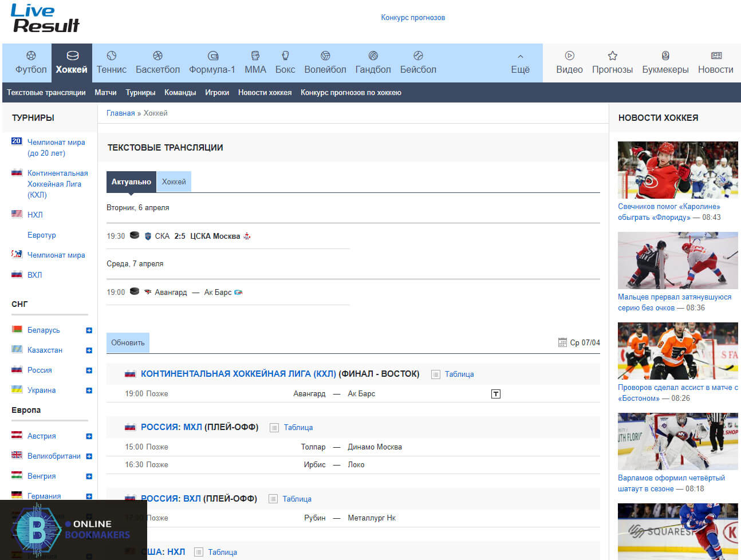Open the Новости newspaper icon

pos(716,56)
